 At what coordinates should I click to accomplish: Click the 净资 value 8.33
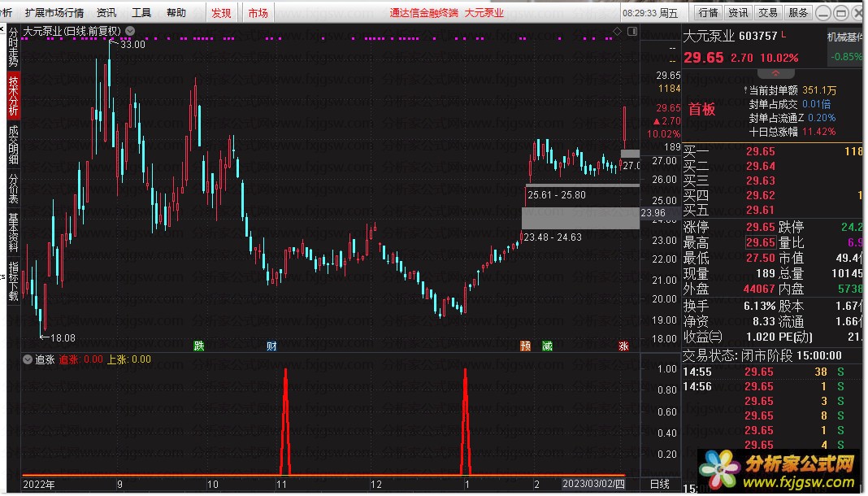(x=763, y=322)
